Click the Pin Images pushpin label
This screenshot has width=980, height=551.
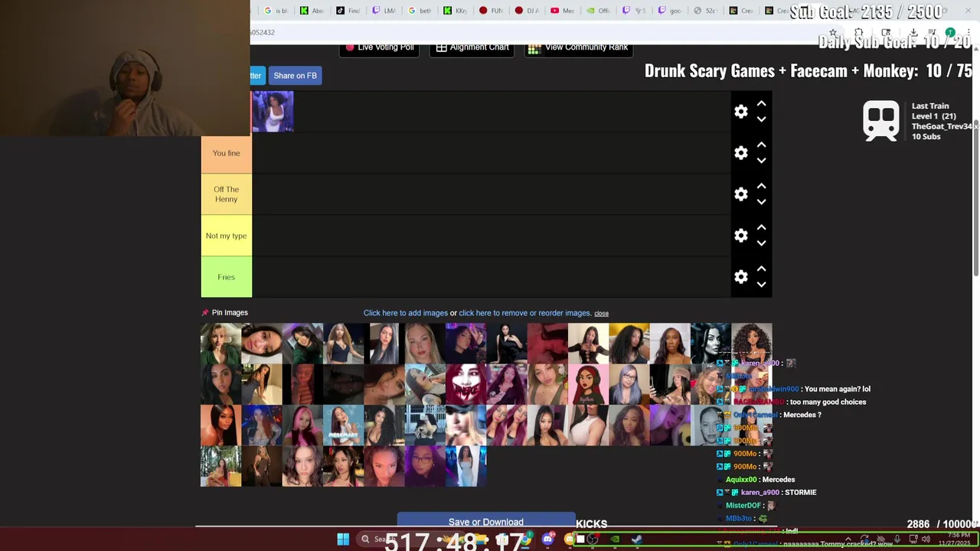pos(224,312)
